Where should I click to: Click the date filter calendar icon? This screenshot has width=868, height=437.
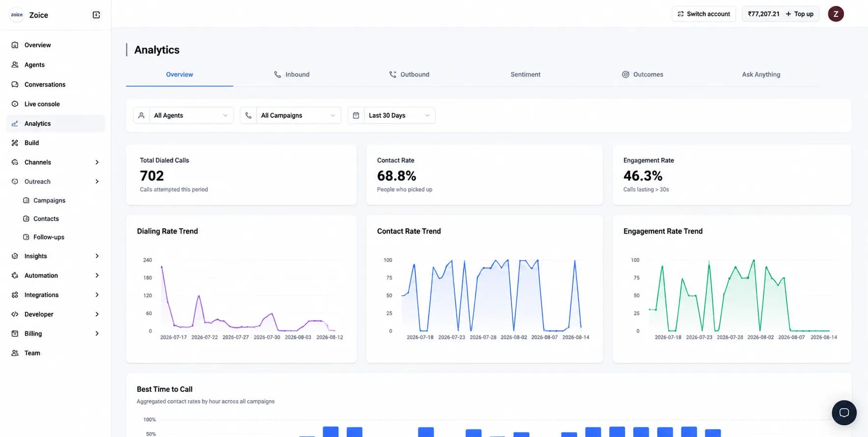coord(356,115)
